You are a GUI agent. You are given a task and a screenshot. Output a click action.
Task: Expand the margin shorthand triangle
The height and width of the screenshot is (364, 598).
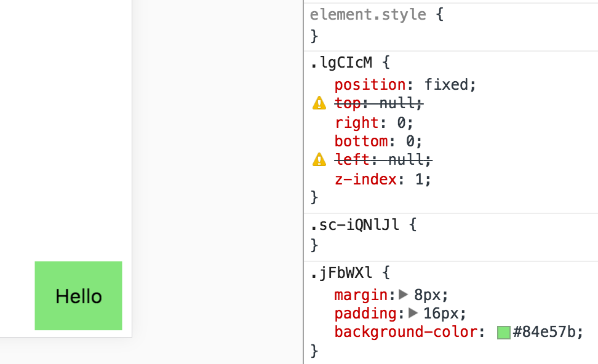pos(404,295)
